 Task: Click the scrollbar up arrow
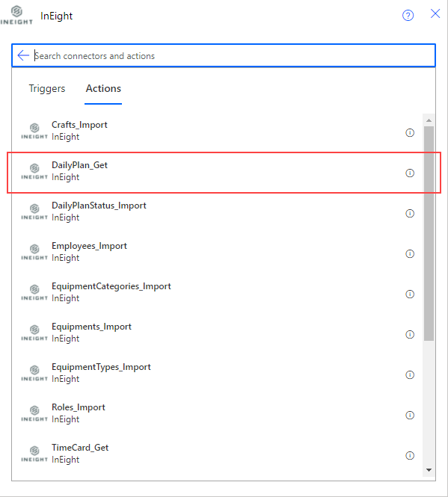pyautogui.click(x=429, y=120)
